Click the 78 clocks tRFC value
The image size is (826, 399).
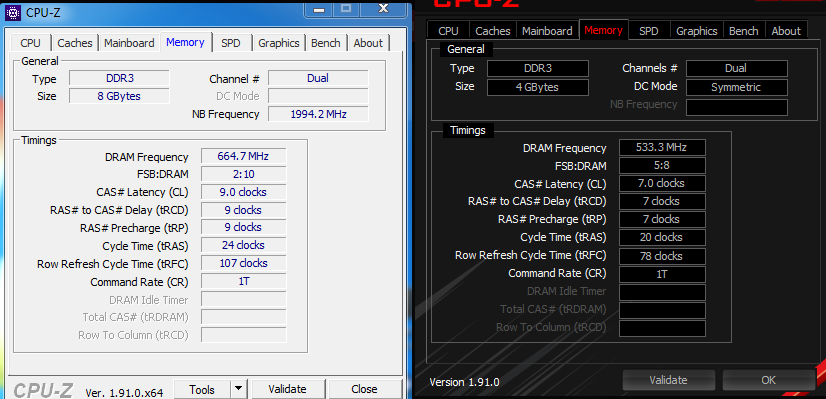click(x=662, y=256)
